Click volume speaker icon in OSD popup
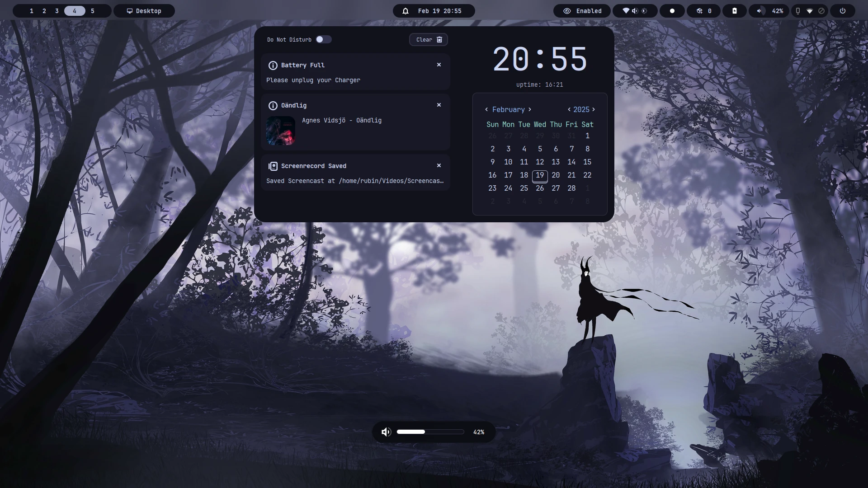 386,432
